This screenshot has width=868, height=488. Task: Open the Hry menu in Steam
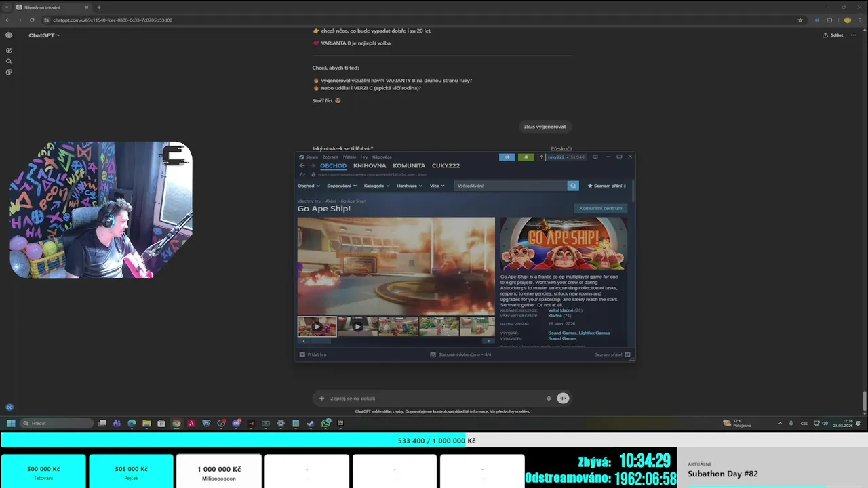(x=365, y=157)
